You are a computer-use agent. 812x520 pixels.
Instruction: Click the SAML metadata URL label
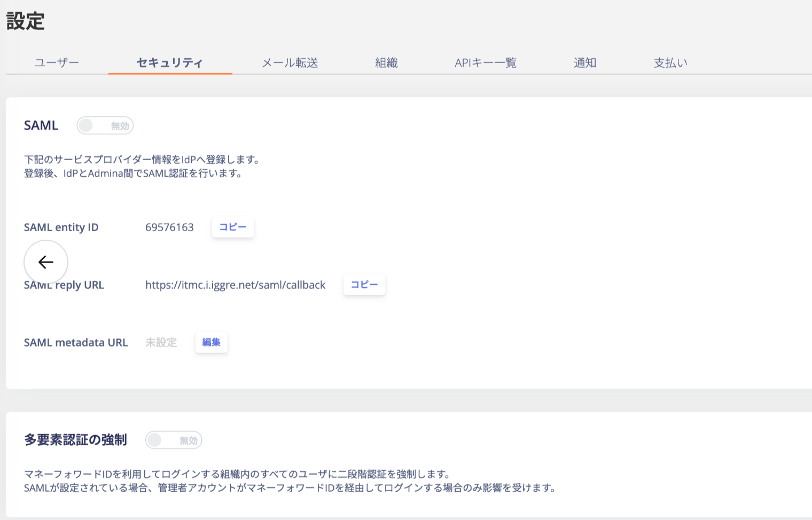pyautogui.click(x=76, y=343)
